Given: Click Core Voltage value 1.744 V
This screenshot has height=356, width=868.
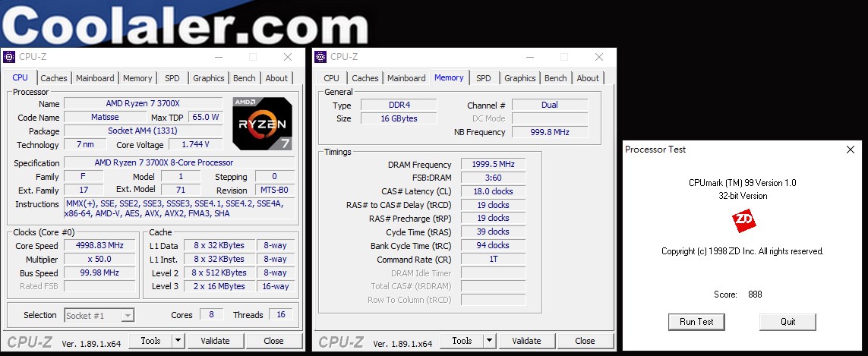Looking at the screenshot, I should (x=195, y=144).
